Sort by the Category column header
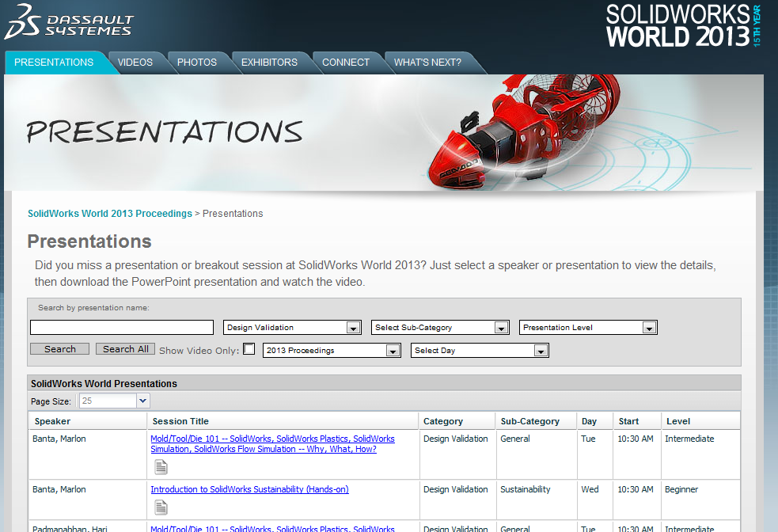The image size is (778, 532). click(x=457, y=421)
